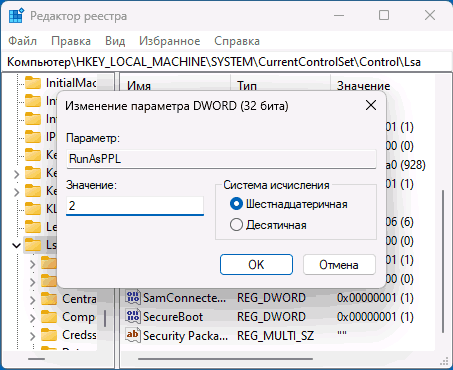The height and width of the screenshot is (370, 453).
Task: Click the values pane horizontal scrollbar
Action: pos(225,359)
